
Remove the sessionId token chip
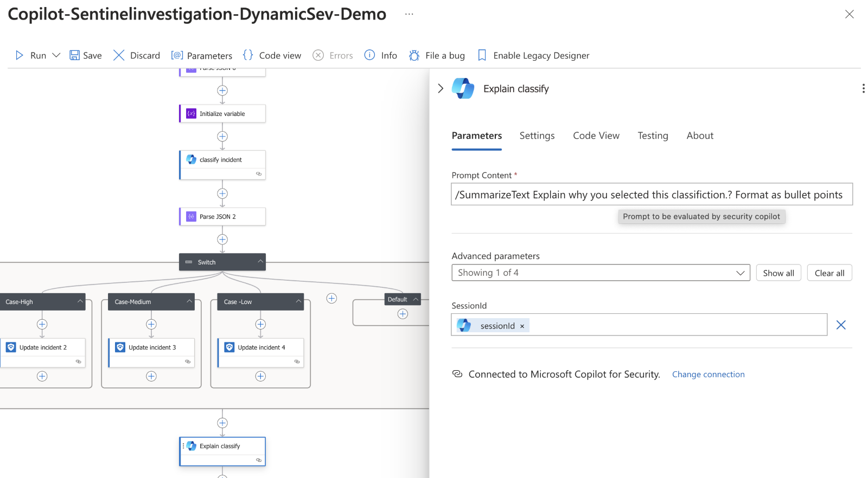click(x=522, y=326)
